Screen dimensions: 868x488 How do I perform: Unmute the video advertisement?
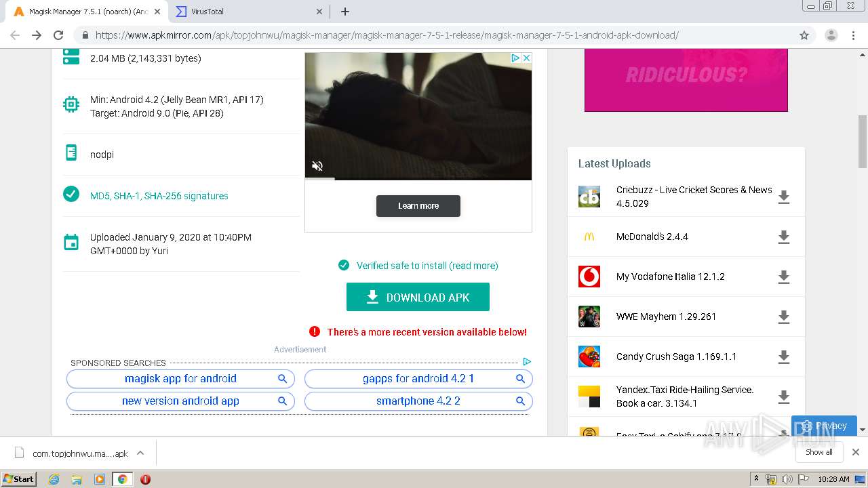pos(317,165)
